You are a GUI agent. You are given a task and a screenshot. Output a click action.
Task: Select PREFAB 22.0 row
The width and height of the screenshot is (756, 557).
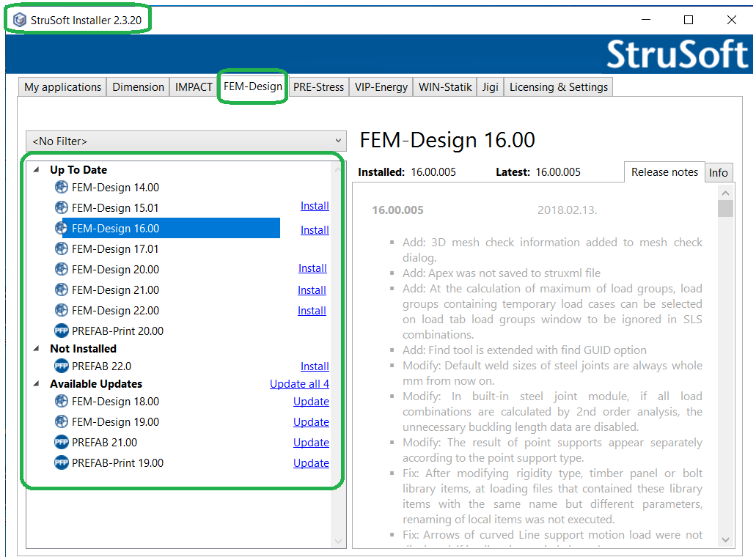click(101, 366)
